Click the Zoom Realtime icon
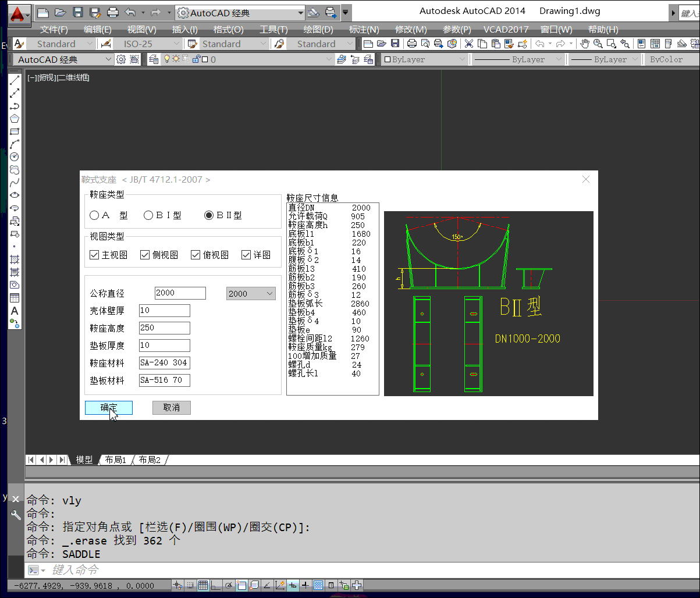Viewport: 700px width, 598px height. click(598, 44)
